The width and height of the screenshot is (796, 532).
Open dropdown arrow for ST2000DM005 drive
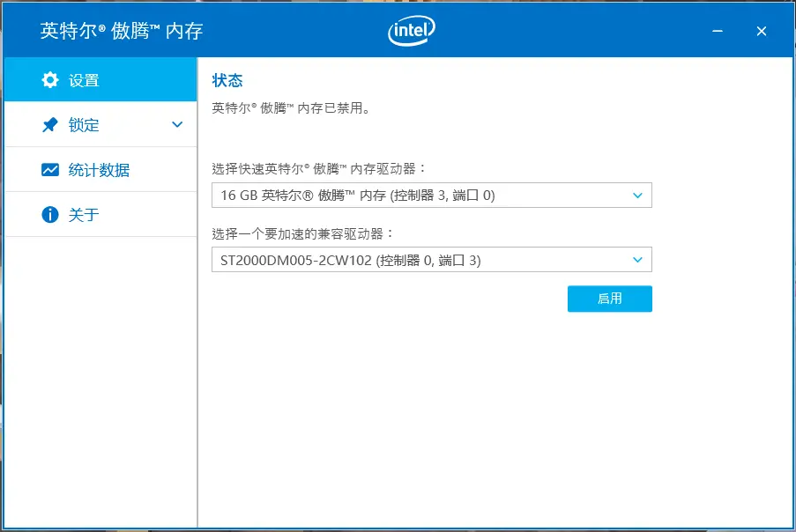click(x=637, y=260)
